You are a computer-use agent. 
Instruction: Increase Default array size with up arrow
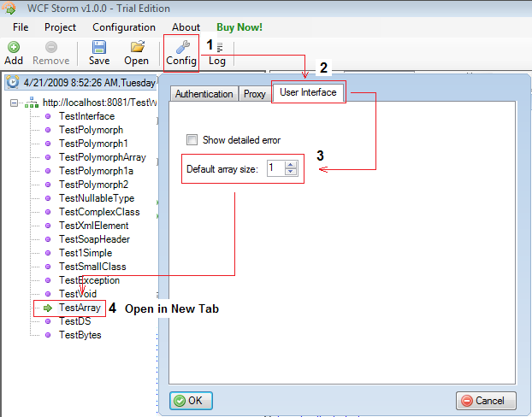coord(291,165)
